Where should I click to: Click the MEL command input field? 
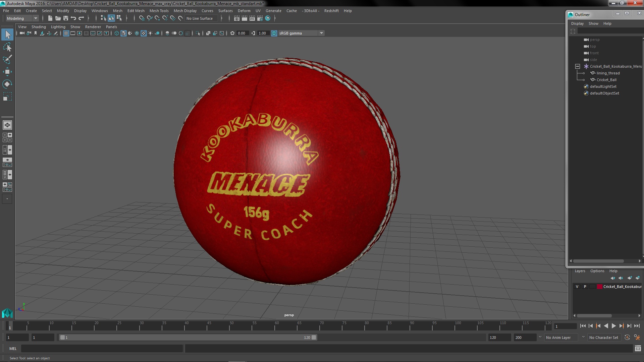[x=102, y=349]
